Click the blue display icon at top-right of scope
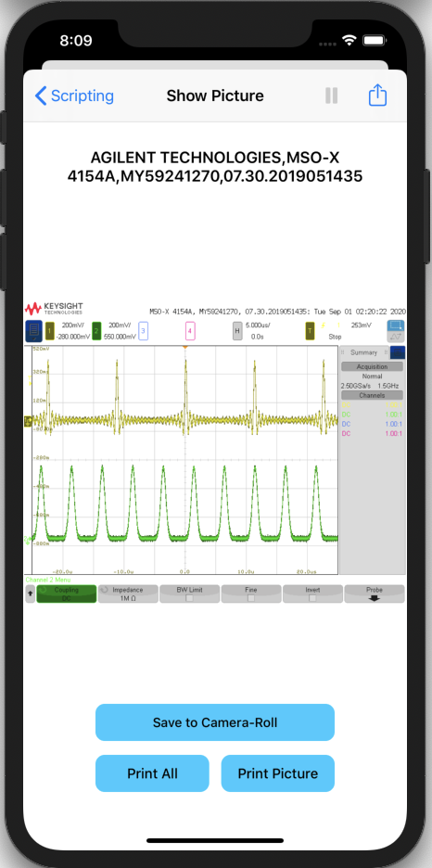432x868 pixels. tap(396, 326)
